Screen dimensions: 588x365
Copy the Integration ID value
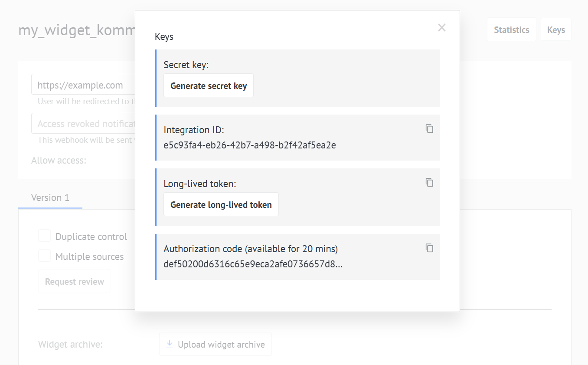coord(429,128)
